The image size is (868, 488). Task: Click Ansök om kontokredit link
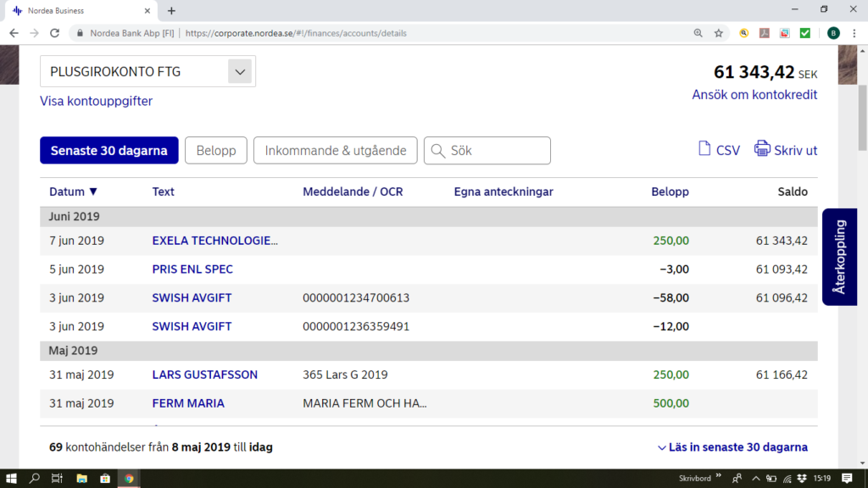pyautogui.click(x=754, y=95)
